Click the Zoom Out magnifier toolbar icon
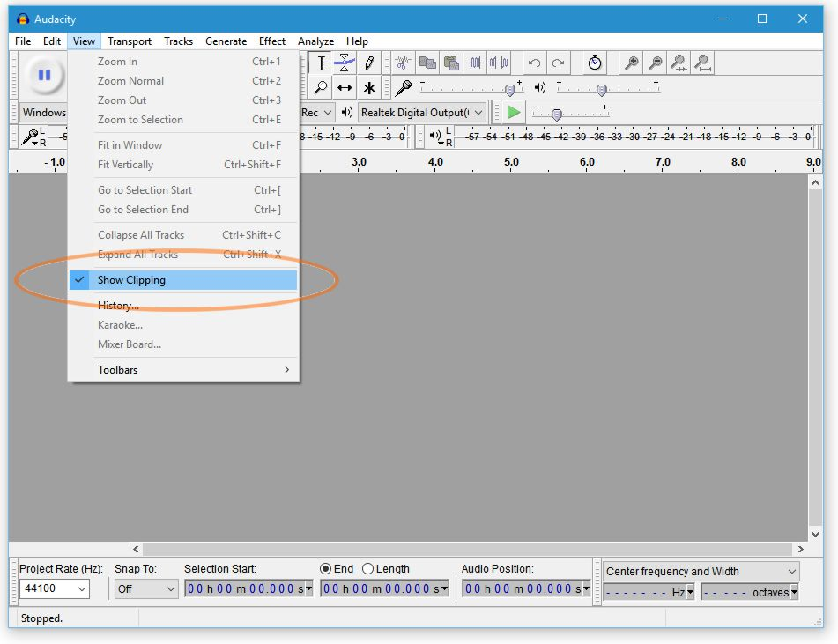This screenshot has height=644, width=838. [656, 63]
